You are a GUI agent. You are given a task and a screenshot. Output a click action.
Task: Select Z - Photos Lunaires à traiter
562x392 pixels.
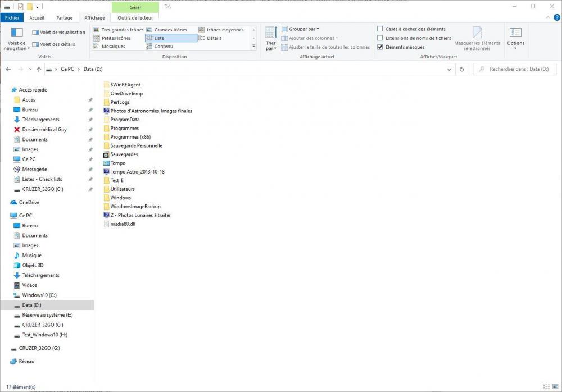click(137, 215)
